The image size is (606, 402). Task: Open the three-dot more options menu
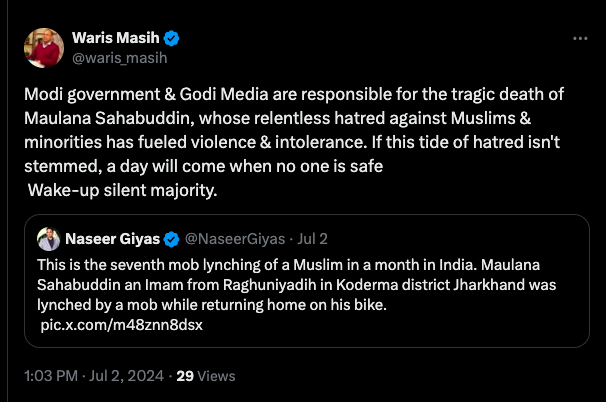(580, 38)
